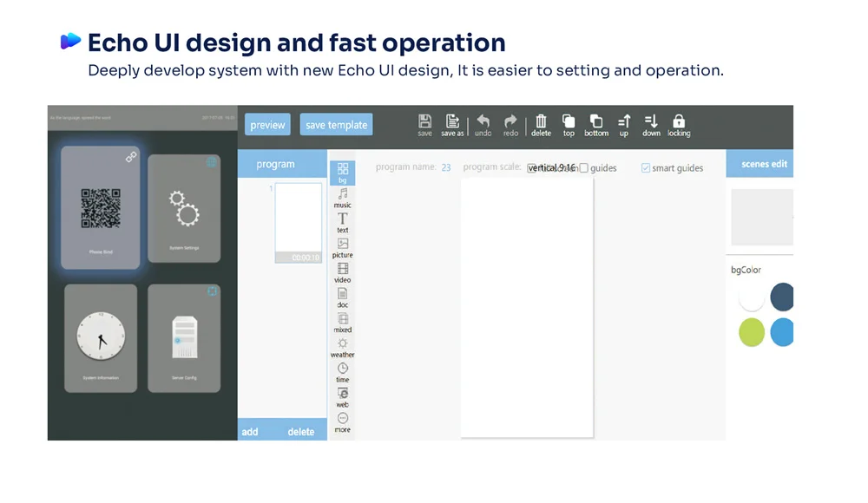The width and height of the screenshot is (868, 503).
Task: Open the more options in sidebar
Action: (343, 421)
